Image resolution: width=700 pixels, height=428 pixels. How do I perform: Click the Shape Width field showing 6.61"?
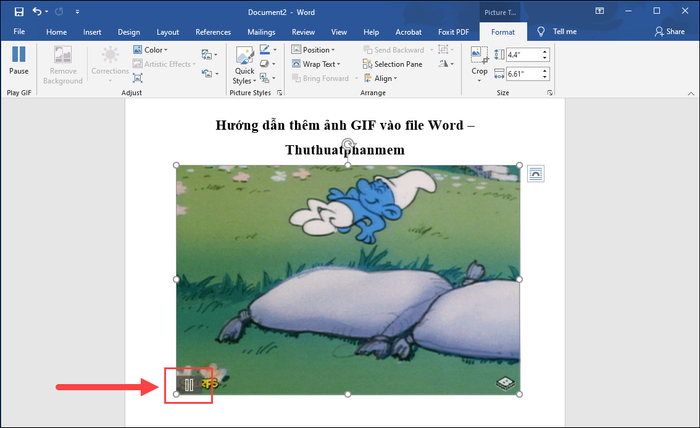click(523, 74)
